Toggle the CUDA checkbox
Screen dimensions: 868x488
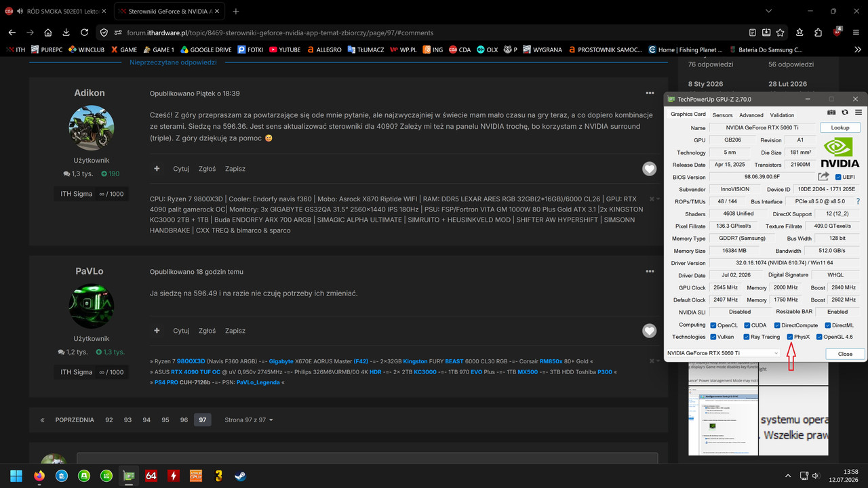click(x=747, y=325)
